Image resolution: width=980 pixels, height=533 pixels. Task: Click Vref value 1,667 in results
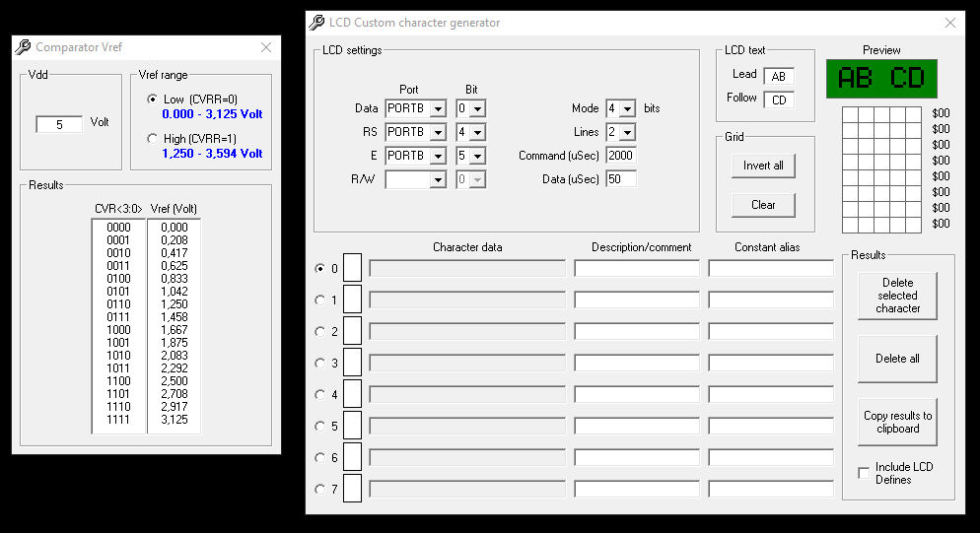pyautogui.click(x=175, y=330)
